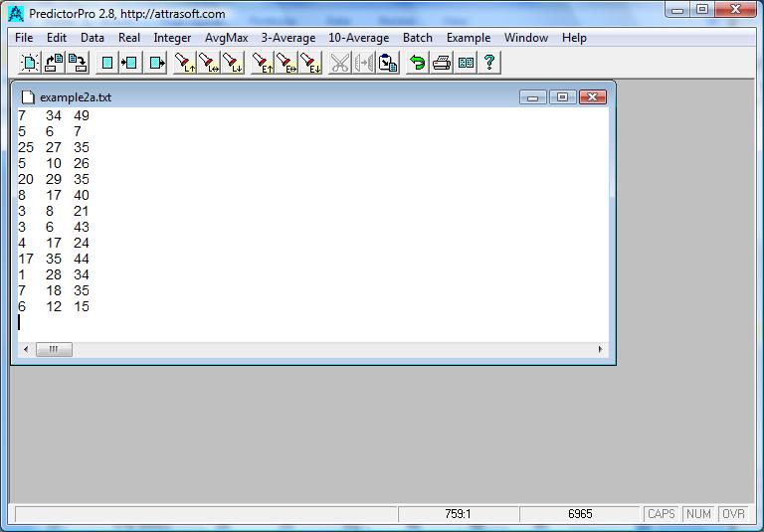Click the question mark Help icon
Viewport: 764px width, 532px height.
(489, 63)
